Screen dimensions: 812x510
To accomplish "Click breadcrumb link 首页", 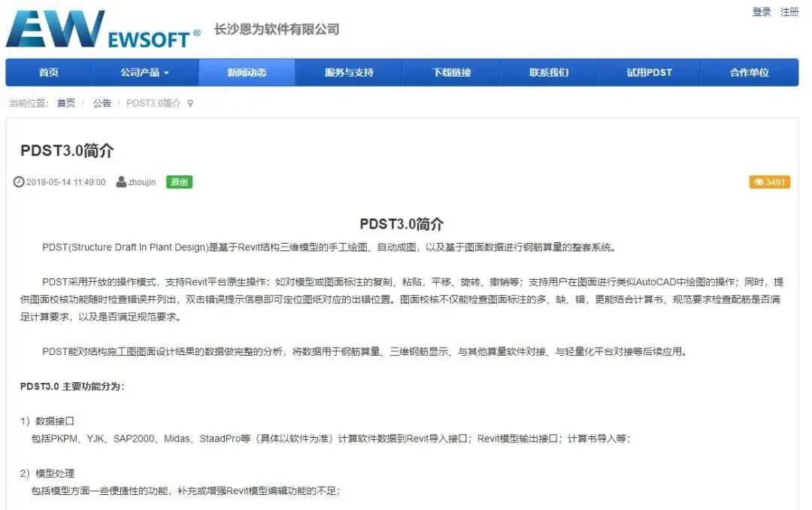I will tap(65, 103).
